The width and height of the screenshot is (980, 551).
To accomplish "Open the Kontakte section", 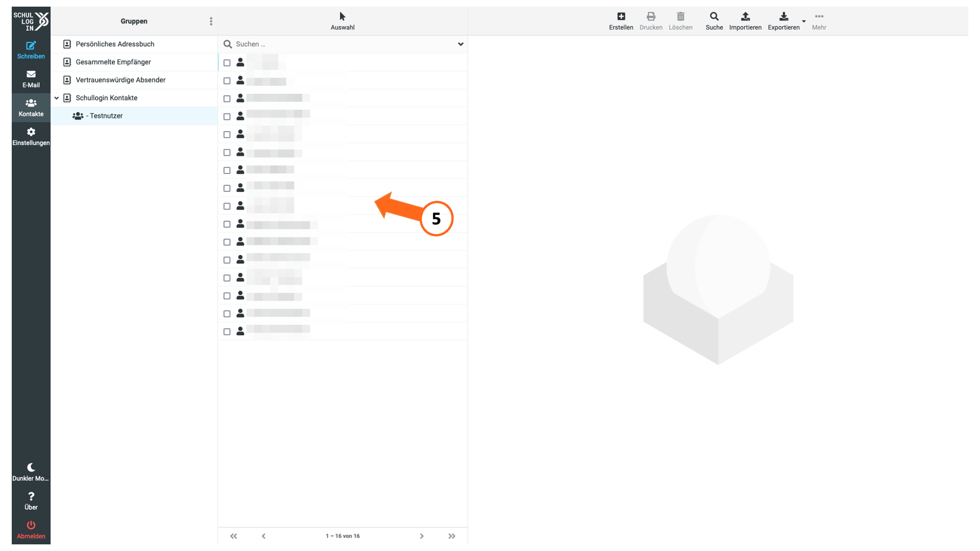I will 31,108.
